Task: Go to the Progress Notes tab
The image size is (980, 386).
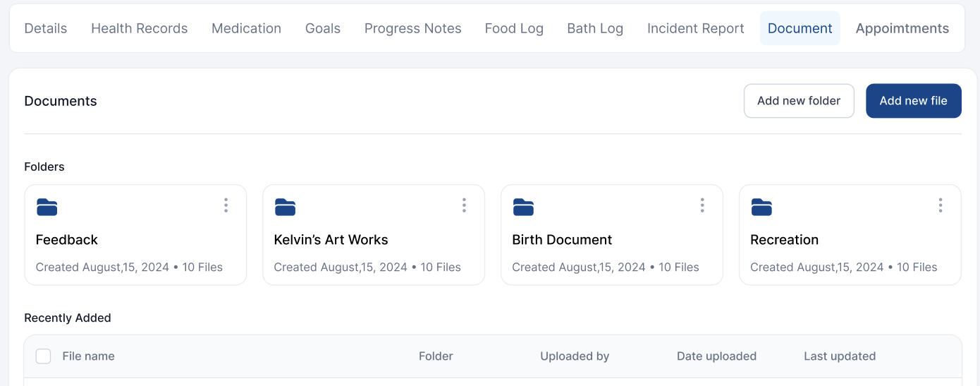Action: point(412,29)
